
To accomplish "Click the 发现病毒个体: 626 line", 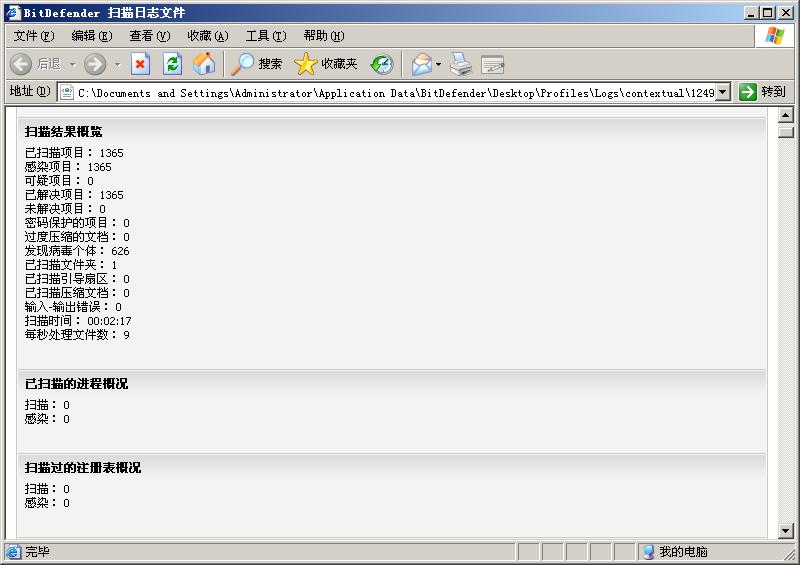I will 77,251.
